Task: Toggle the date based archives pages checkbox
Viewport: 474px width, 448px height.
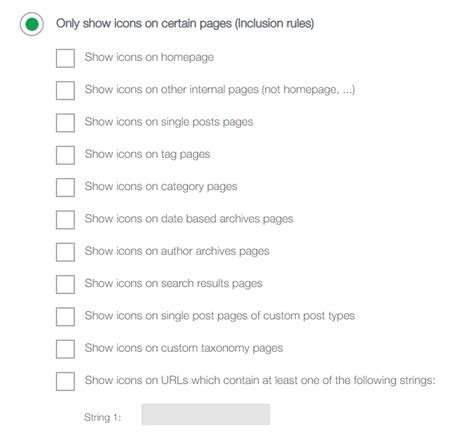Action: [65, 220]
